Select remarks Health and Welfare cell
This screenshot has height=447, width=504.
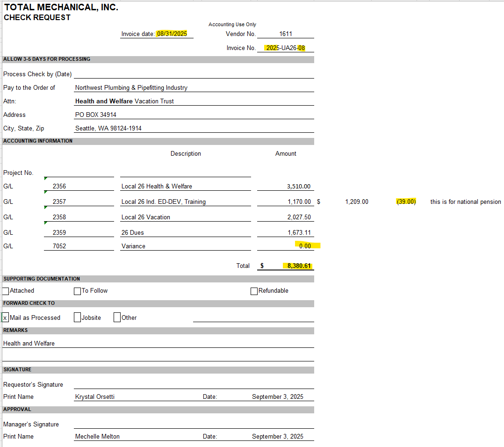coord(158,344)
